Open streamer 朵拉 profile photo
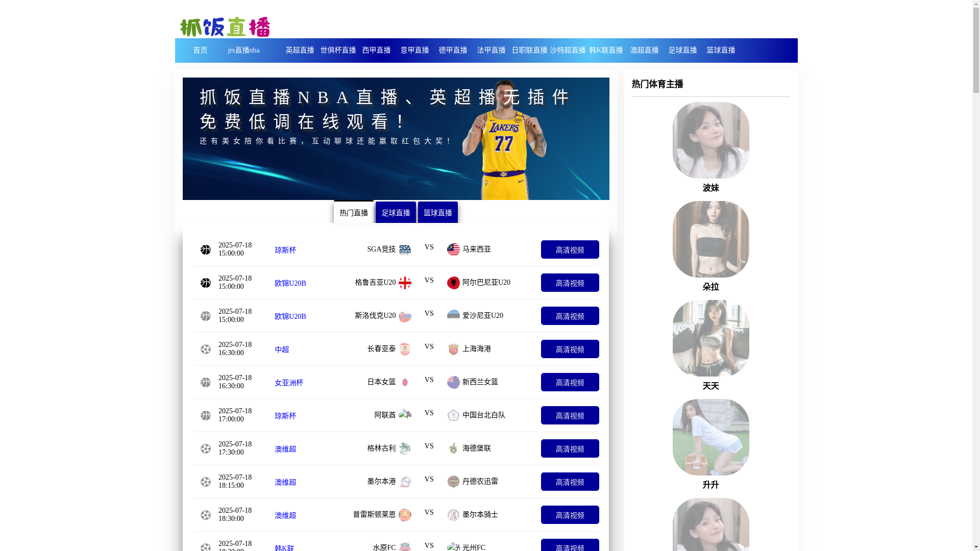Screen dimensions: 980x551 click(x=710, y=239)
